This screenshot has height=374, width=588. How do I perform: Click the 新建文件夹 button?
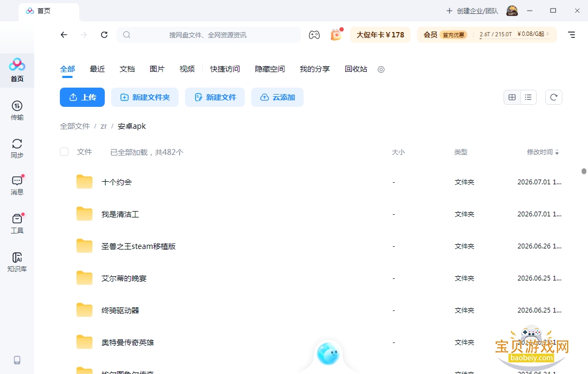[x=145, y=97]
